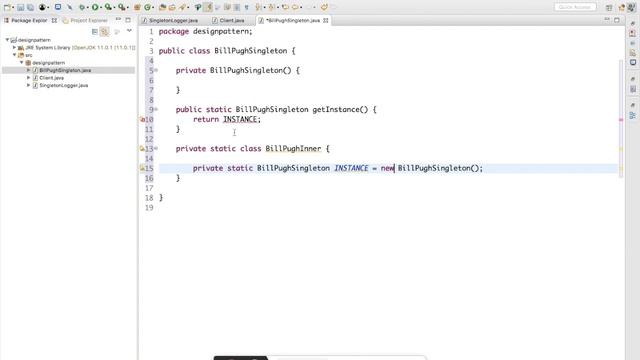The image size is (640, 360).
Task: Click BillPughInner class name on line 13
Action: 293,149
